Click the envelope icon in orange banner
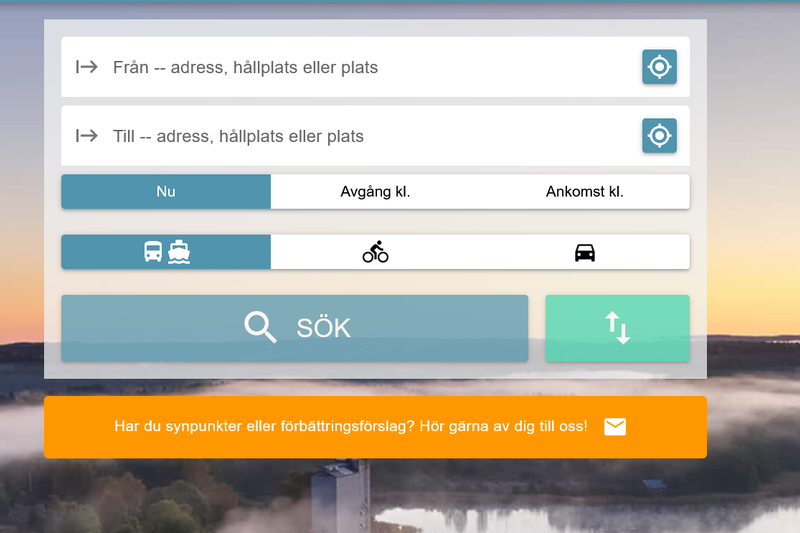This screenshot has height=533, width=800. tap(615, 427)
